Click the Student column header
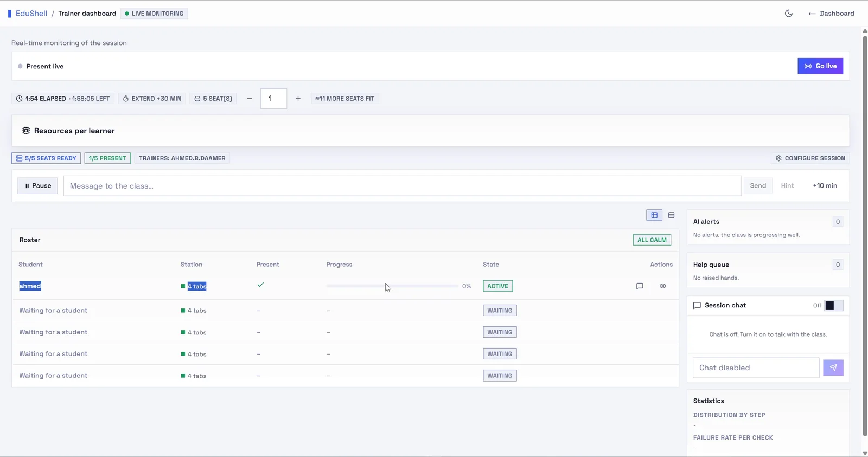 [x=30, y=265]
